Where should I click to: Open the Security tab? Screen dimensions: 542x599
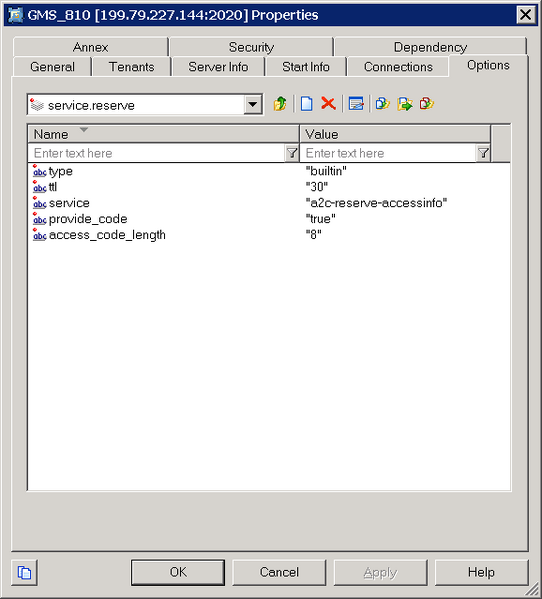click(x=251, y=47)
